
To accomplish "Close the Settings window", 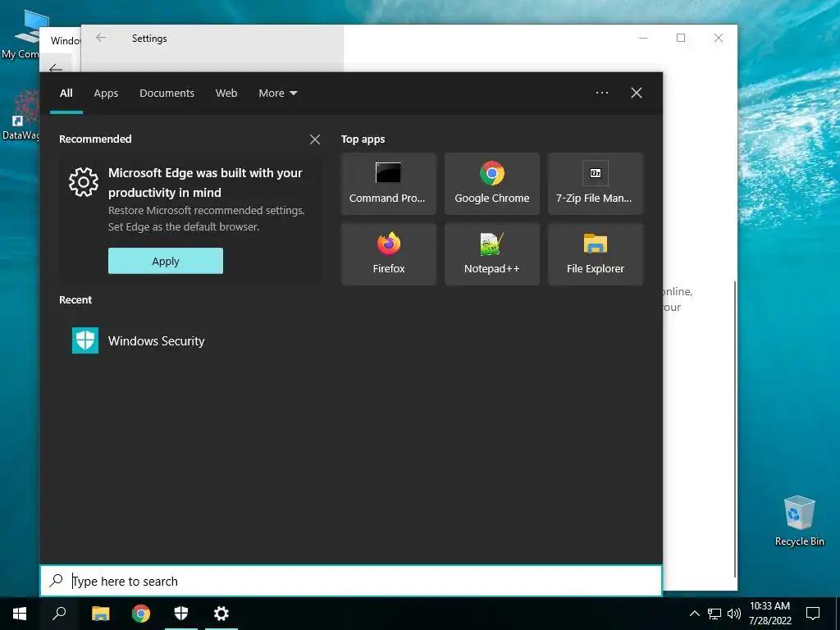I will point(719,38).
